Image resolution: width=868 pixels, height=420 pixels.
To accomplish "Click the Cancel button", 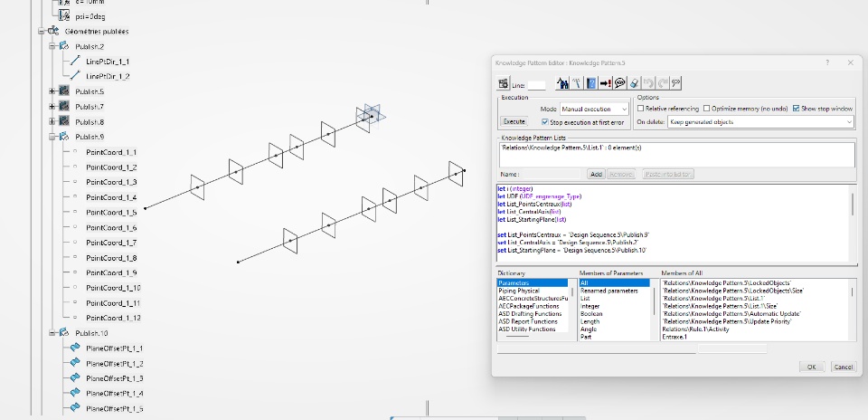I will coord(843,367).
